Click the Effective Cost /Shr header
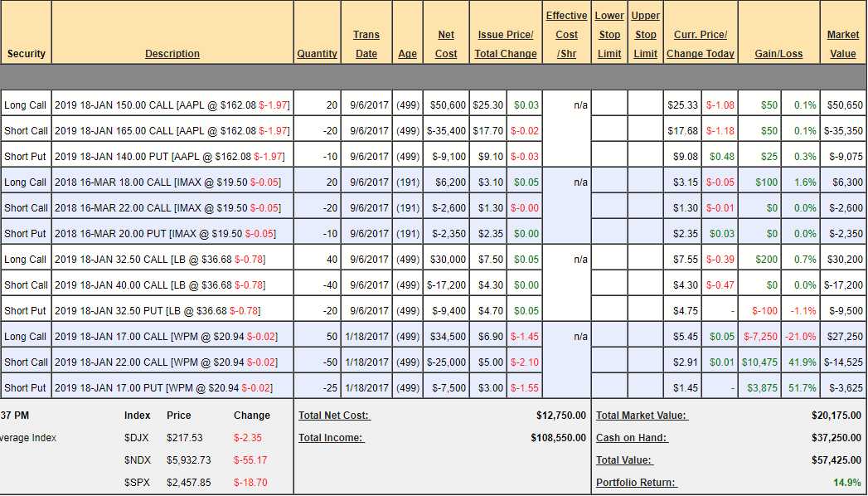Viewport: 868px width, 496px height. [x=566, y=34]
